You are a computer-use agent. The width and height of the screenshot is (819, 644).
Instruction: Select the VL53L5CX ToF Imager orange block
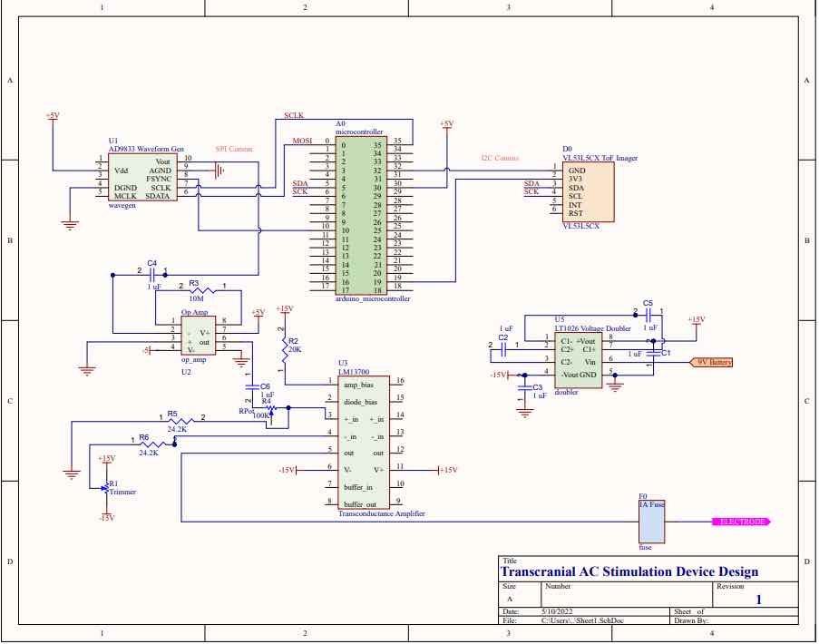point(588,191)
